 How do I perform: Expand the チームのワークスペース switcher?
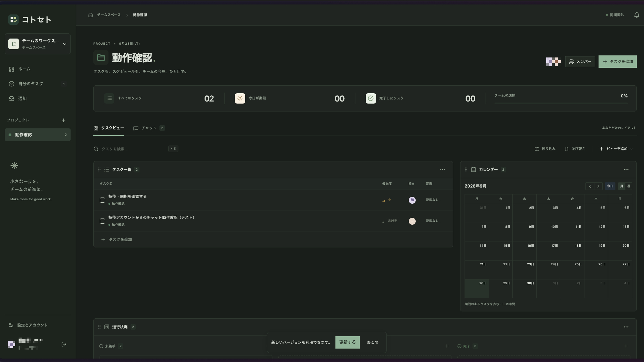coord(38,44)
